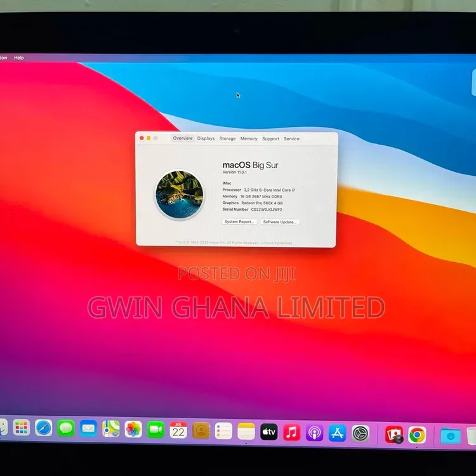Viewport: 476px width, 476px height.
Task: Open the Podcasts app
Action: 315,433
